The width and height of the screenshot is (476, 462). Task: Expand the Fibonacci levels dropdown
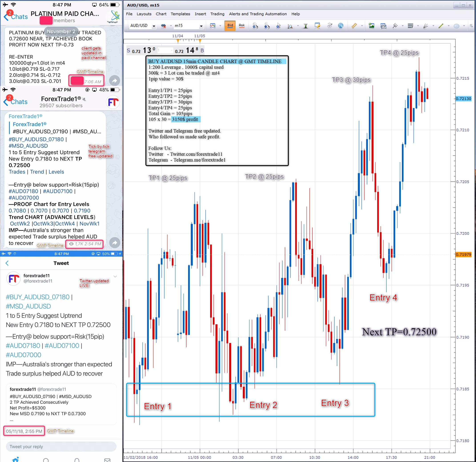(418, 26)
